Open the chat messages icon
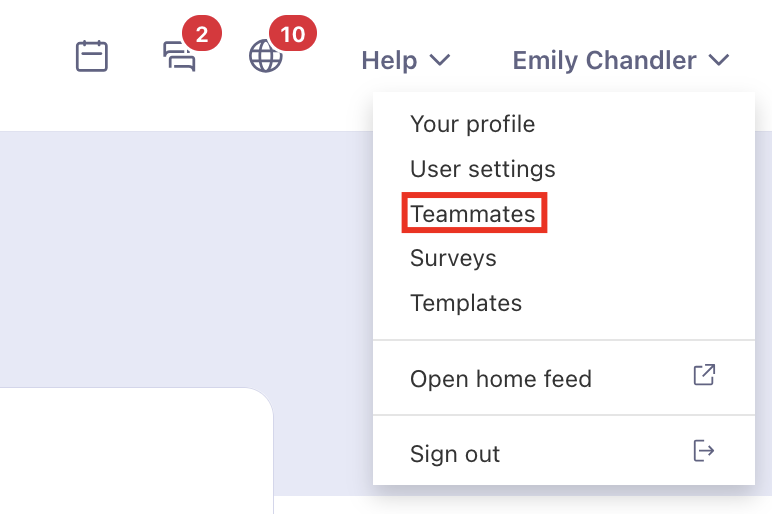Image resolution: width=772 pixels, height=514 pixels. pyautogui.click(x=179, y=56)
